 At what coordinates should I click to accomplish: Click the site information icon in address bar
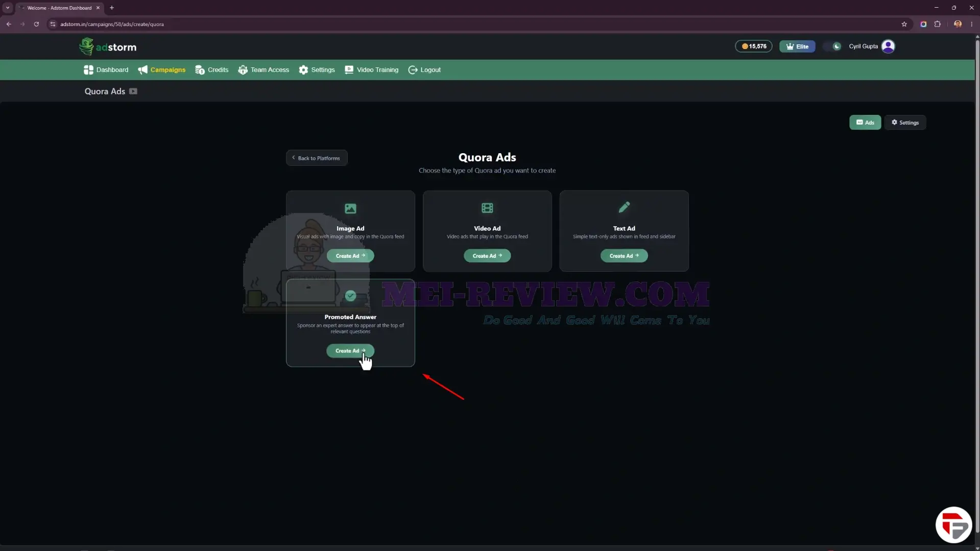(53, 24)
